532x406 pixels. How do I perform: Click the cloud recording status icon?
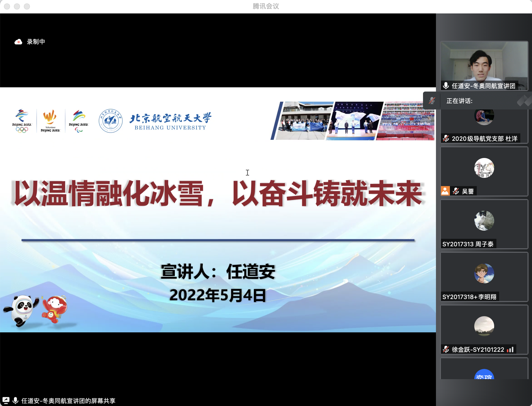pos(18,42)
